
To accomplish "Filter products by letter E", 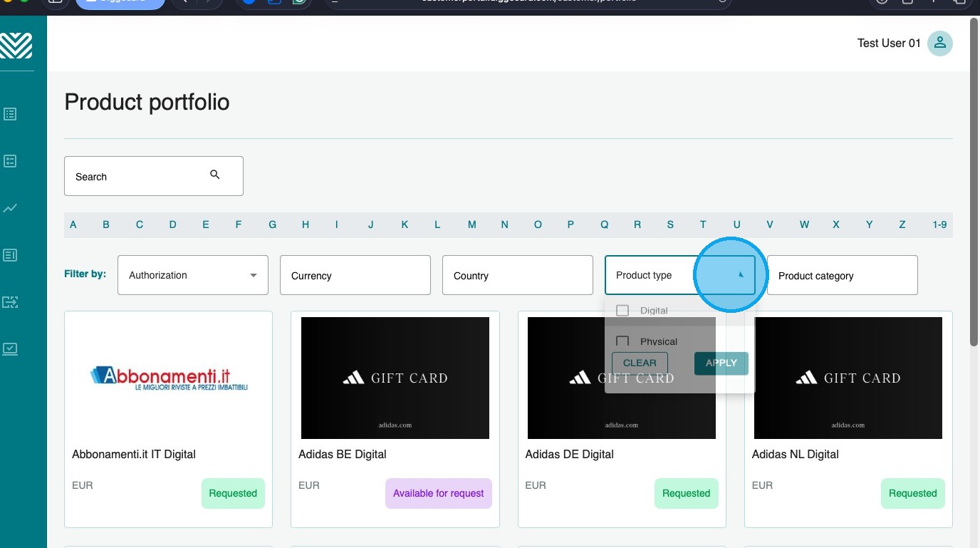I will pos(206,224).
